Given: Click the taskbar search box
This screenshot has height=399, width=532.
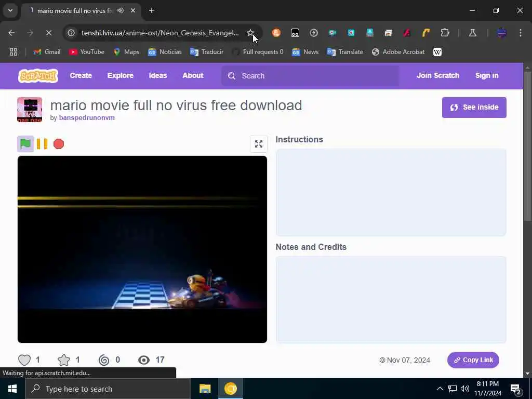Looking at the screenshot, I should [108, 389].
